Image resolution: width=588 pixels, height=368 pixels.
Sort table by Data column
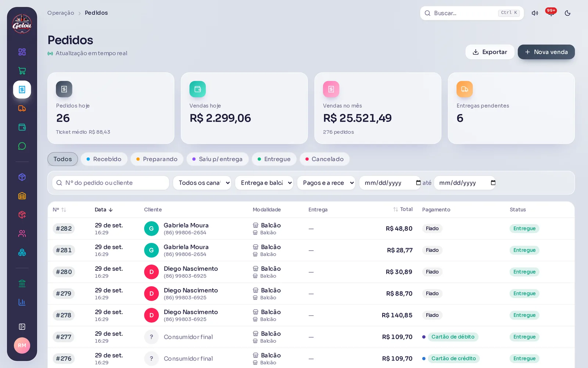(x=104, y=210)
